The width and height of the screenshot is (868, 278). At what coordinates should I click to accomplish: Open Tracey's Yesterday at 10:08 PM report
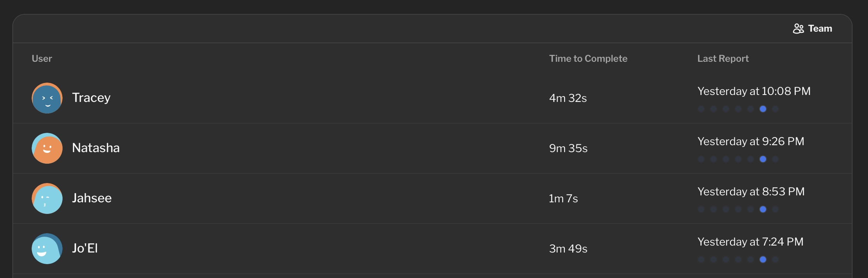(x=754, y=92)
